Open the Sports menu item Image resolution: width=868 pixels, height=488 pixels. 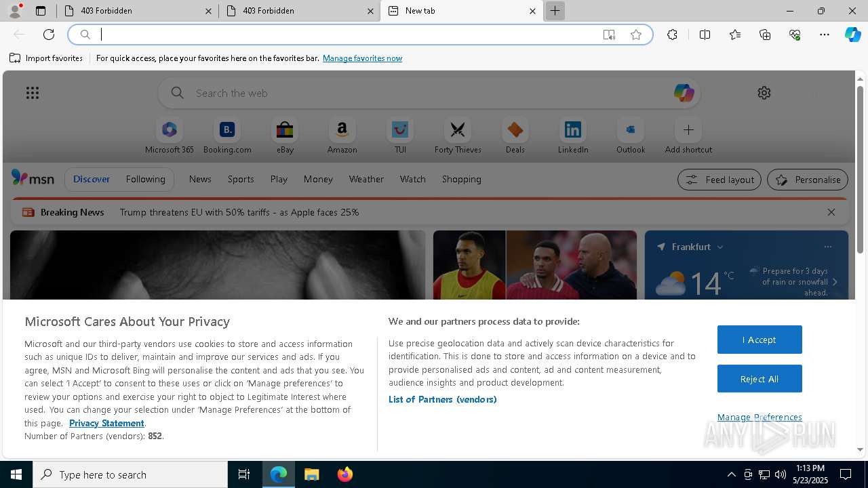pyautogui.click(x=241, y=179)
